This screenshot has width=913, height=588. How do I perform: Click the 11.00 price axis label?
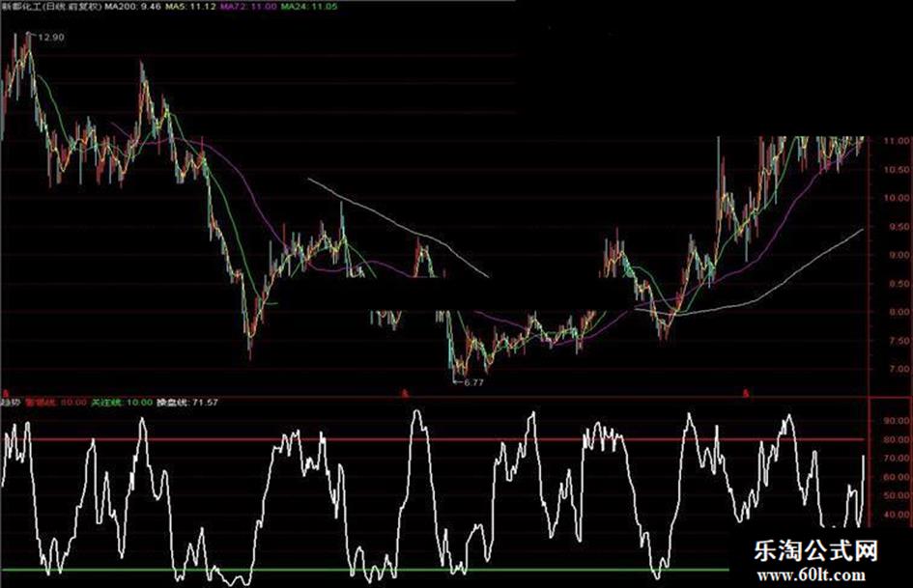point(897,141)
